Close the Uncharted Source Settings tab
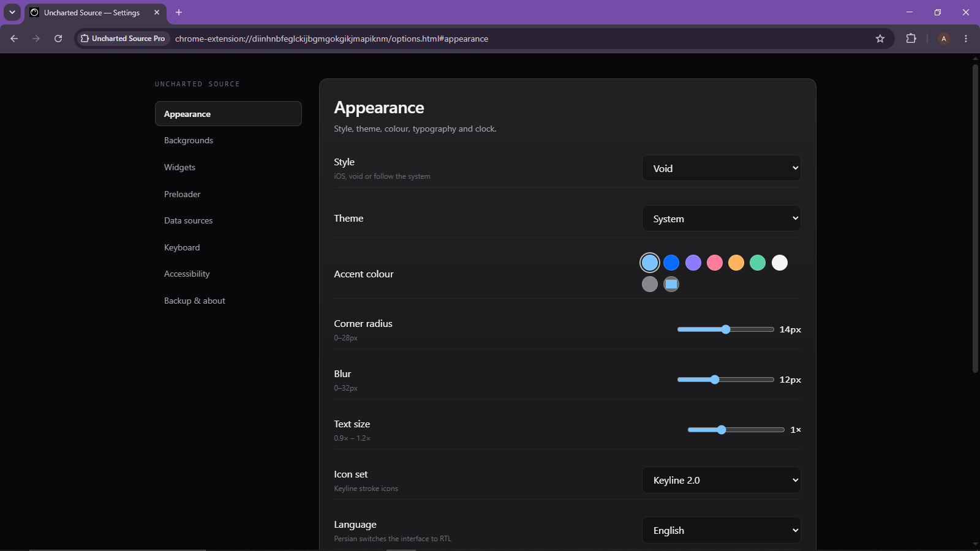 pyautogui.click(x=157, y=12)
